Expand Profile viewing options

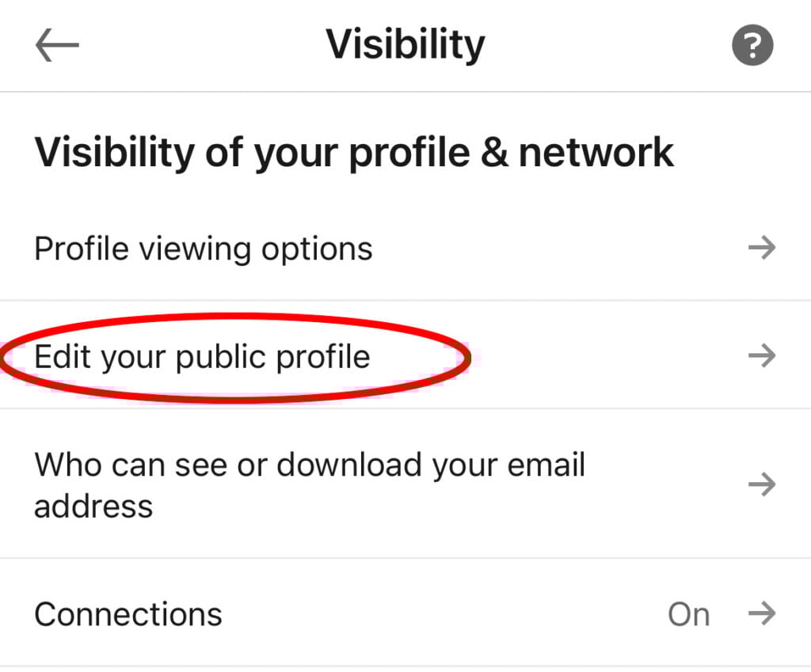[204, 247]
